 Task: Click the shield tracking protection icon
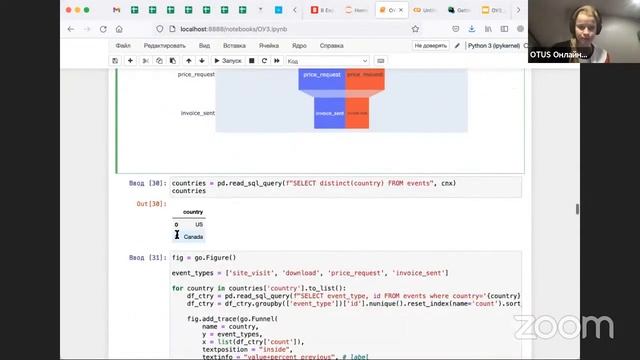[160, 29]
